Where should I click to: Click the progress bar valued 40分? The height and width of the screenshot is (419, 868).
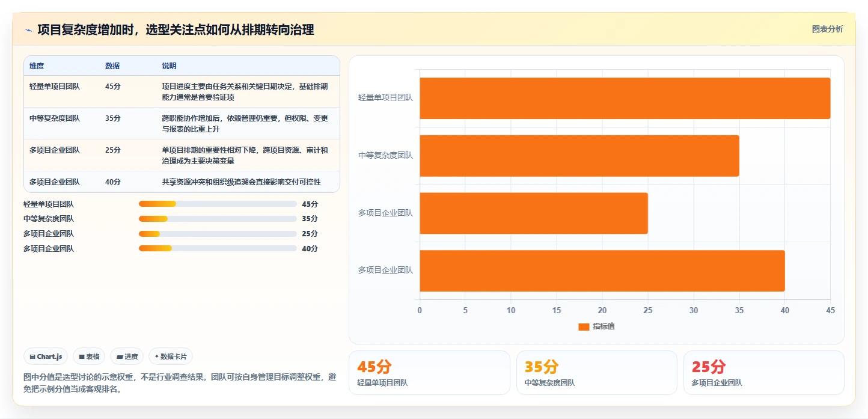218,248
